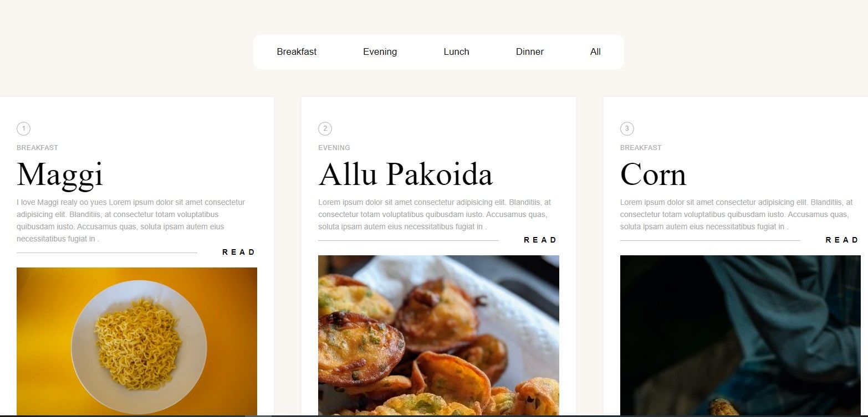Image resolution: width=868 pixels, height=417 pixels.
Task: Open the Maggi noodles plate photo
Action: coord(137,341)
